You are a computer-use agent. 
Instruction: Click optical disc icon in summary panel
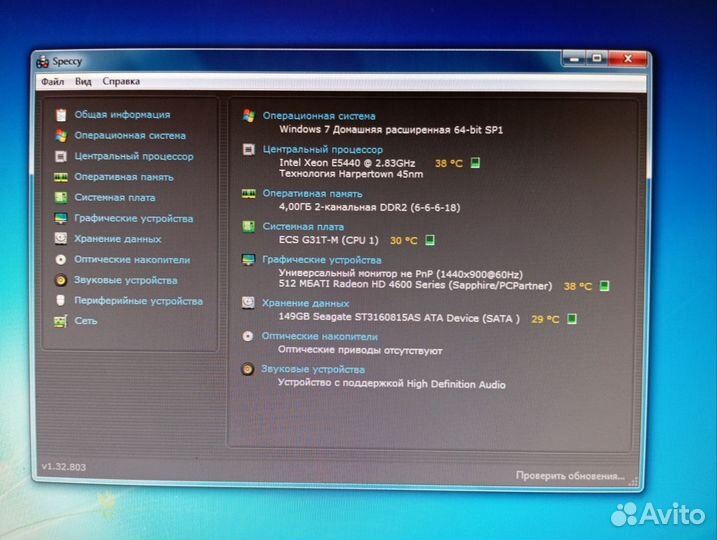[x=247, y=336]
